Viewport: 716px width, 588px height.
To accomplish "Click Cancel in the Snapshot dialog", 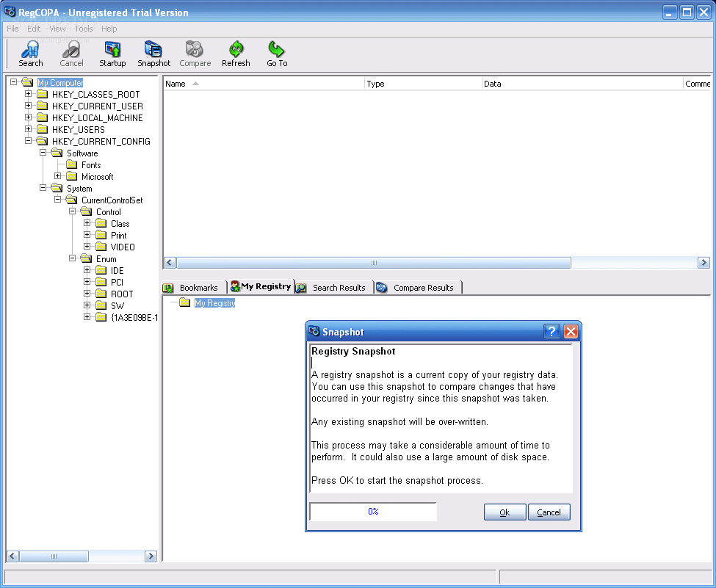I will 549,512.
